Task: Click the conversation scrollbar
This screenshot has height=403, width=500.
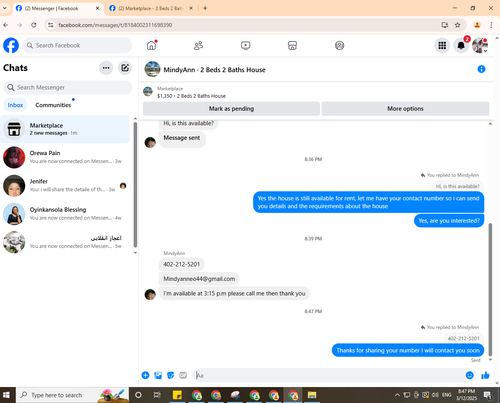Action: pos(490,289)
